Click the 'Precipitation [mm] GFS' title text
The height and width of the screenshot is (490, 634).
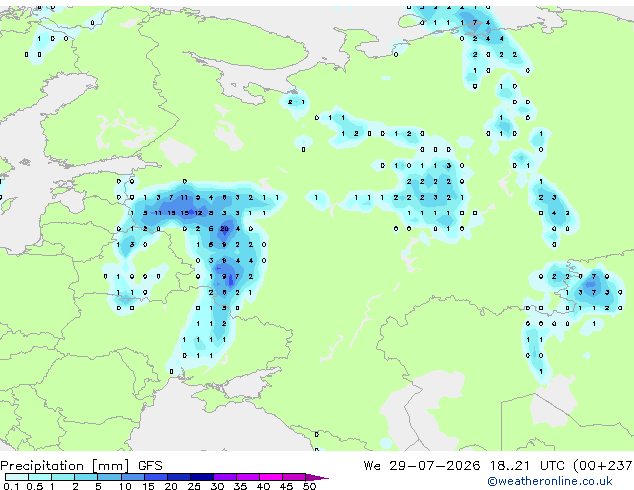click(x=81, y=466)
